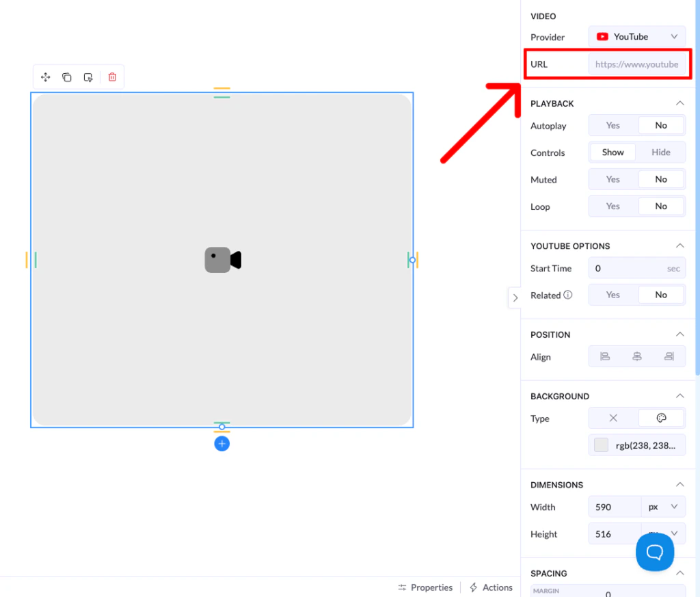
Task: Click the bottom edge resize handle circle
Action: click(x=222, y=427)
